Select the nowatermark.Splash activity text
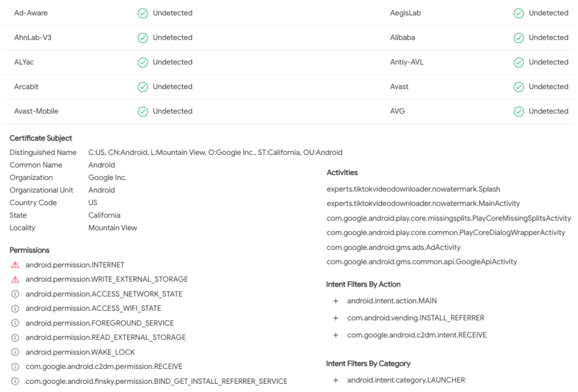578x392 pixels. pos(413,189)
